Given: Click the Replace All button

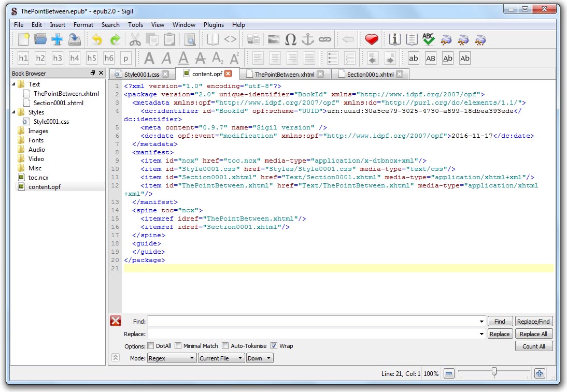Looking at the screenshot, I should [533, 334].
